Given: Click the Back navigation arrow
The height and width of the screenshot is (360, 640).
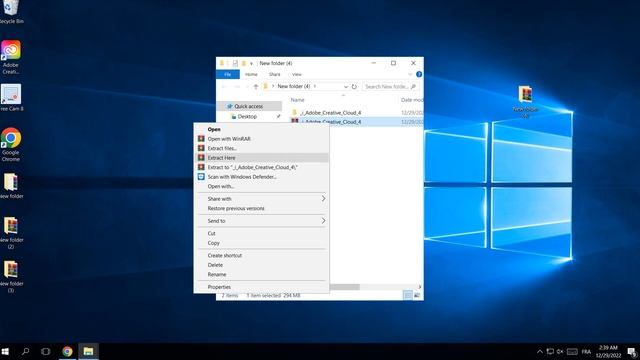Looking at the screenshot, I should tap(224, 87).
